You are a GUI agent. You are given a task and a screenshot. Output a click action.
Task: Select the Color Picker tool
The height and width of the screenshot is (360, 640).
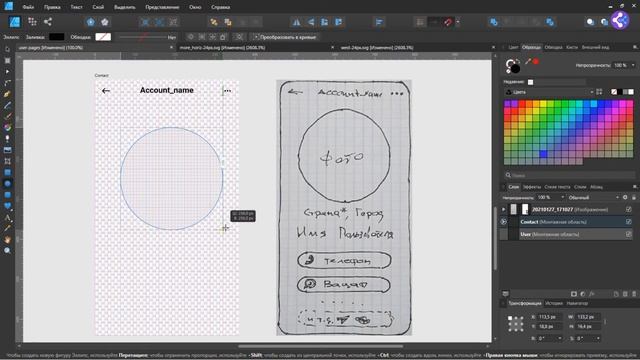(x=7, y=228)
